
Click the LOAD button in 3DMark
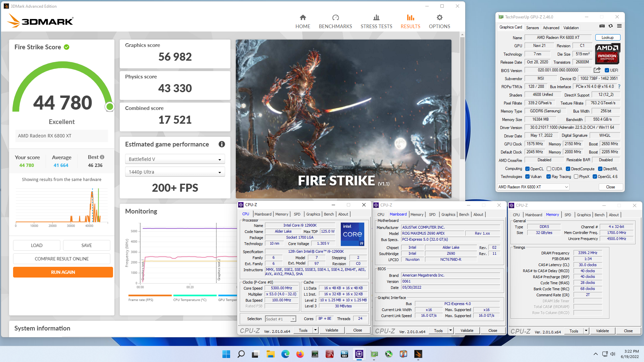pos(37,245)
